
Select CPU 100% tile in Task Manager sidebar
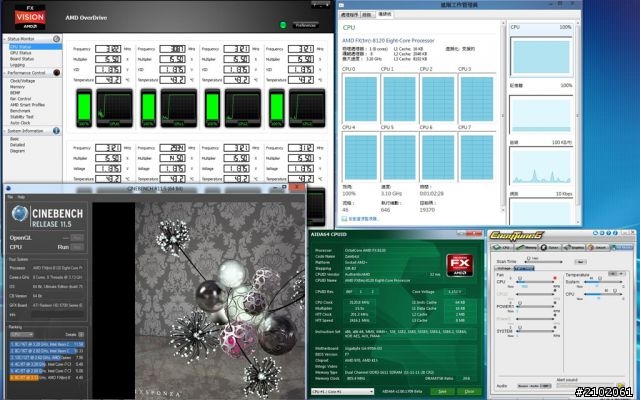[541, 51]
